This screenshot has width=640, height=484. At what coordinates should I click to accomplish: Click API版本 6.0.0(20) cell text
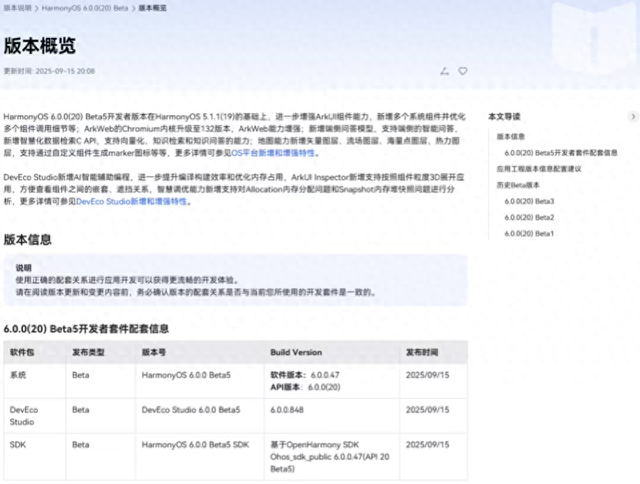tap(305, 387)
